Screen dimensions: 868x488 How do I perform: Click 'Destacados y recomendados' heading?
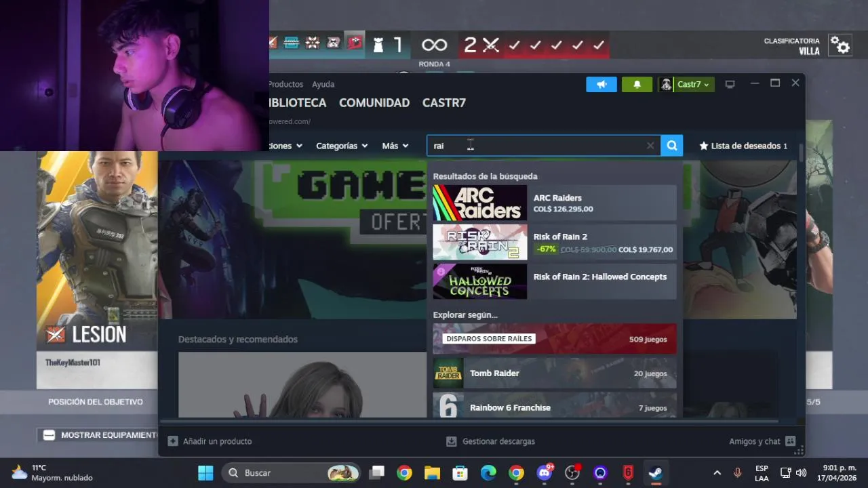(238, 339)
